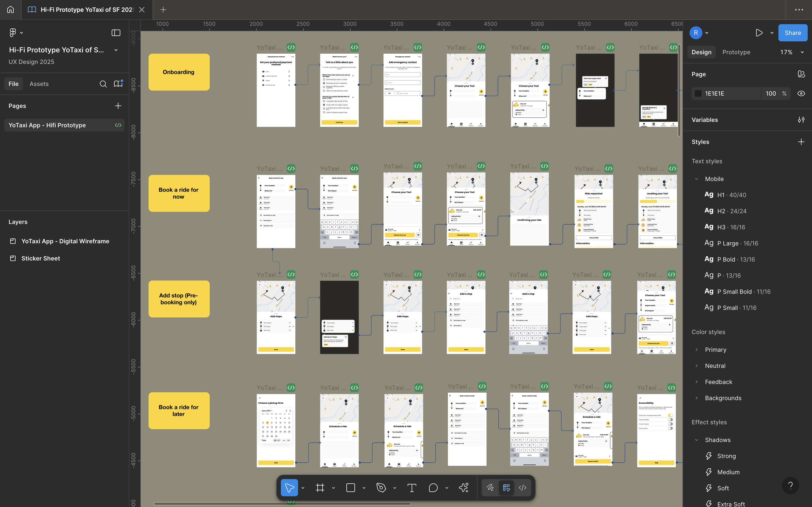Add a new page with plus button
Image resolution: width=812 pixels, height=507 pixels.
point(118,106)
